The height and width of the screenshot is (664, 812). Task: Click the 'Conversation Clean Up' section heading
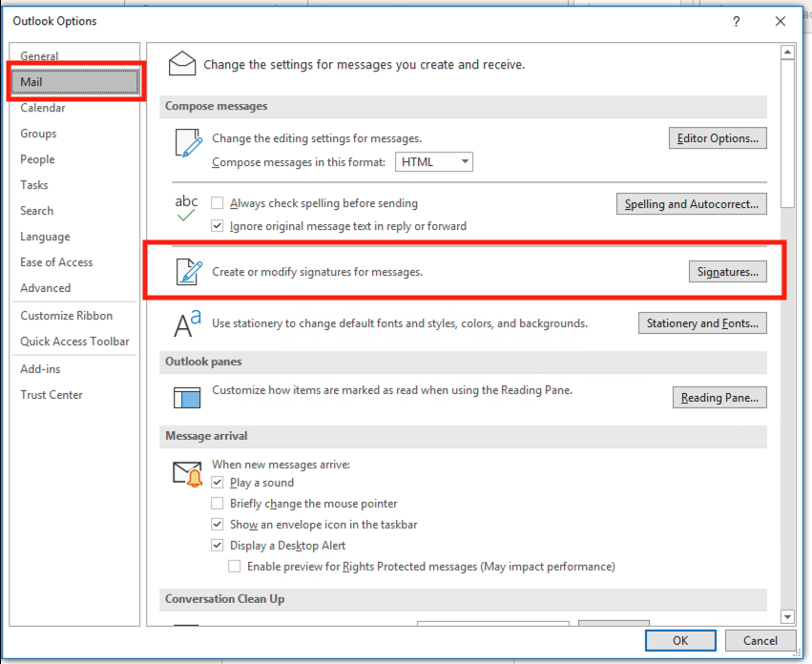click(x=224, y=599)
